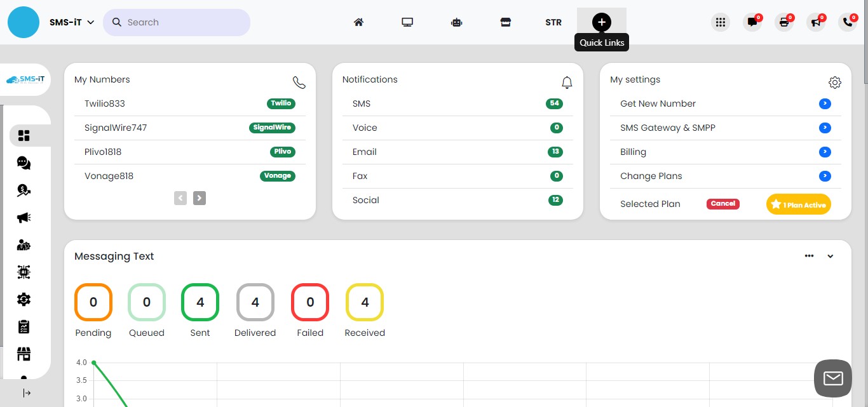Click the Twilio provider badge

281,103
